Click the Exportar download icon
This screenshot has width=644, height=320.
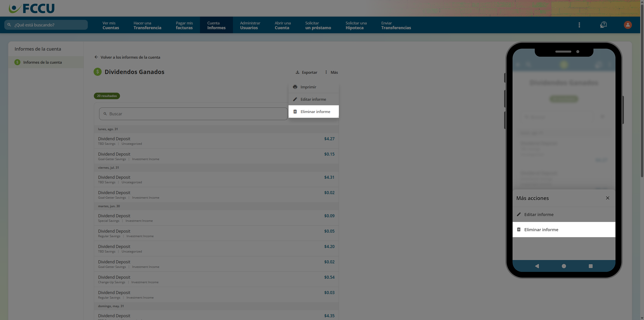[297, 72]
